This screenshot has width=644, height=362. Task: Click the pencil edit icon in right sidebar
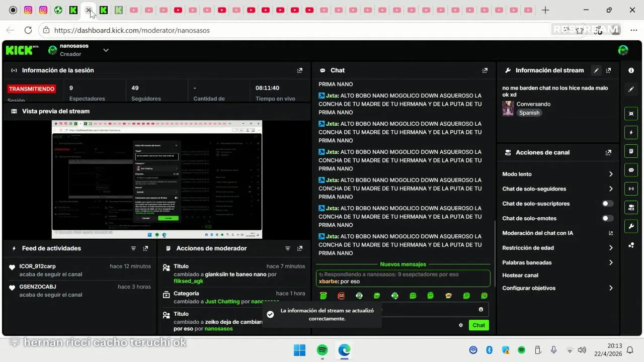coord(631,89)
